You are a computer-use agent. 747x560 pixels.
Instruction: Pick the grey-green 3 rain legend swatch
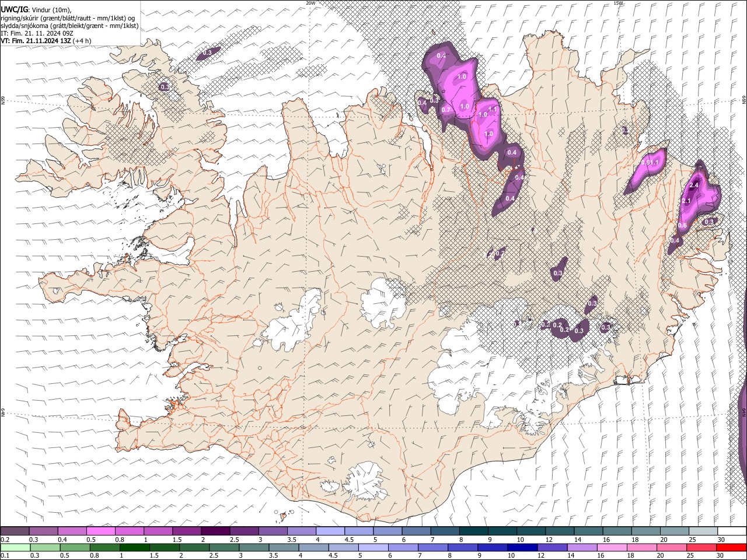tap(254, 548)
